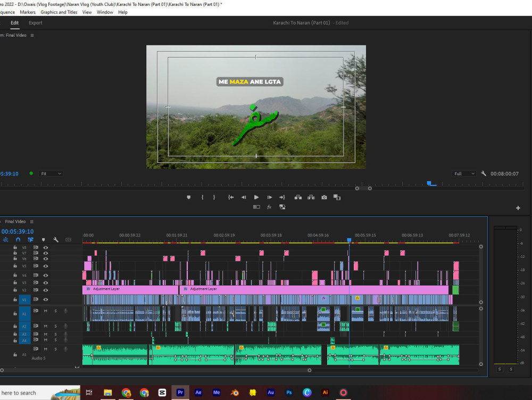Click the blue playhead in Program monitor scrubber

click(429, 183)
